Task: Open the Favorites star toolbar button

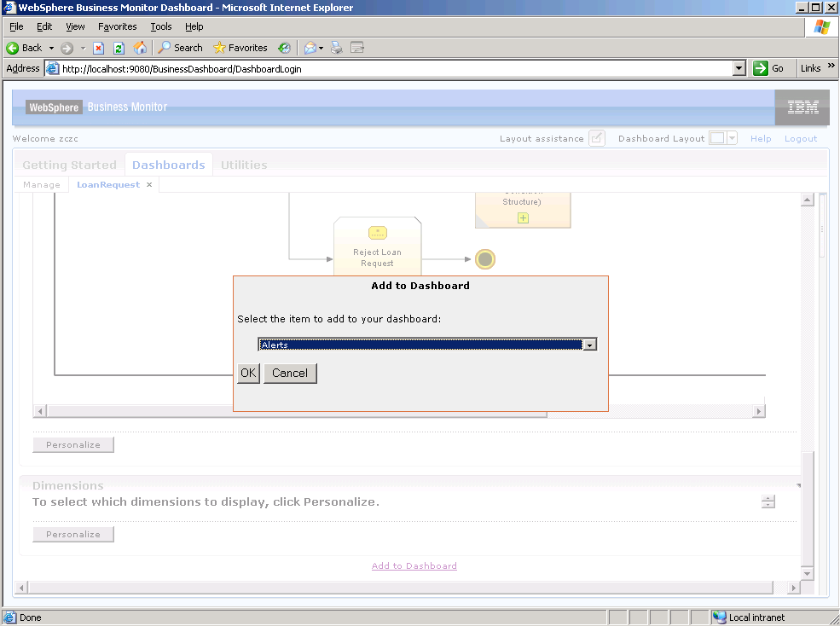Action: click(x=240, y=48)
